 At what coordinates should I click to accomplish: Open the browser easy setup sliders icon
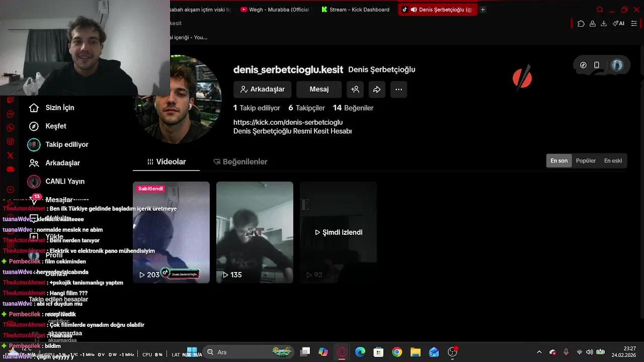tap(634, 23)
